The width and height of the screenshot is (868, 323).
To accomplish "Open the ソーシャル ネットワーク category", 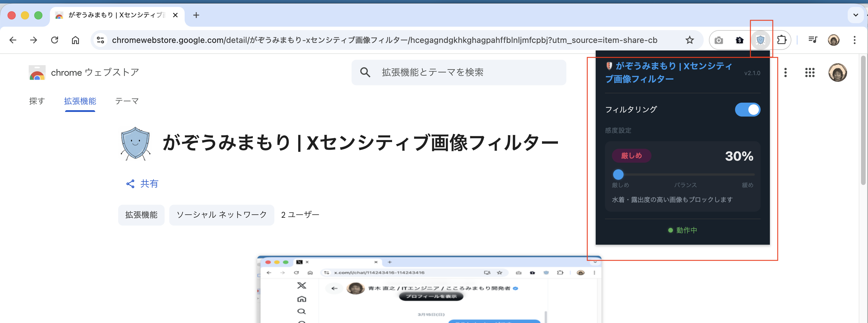I will (221, 215).
